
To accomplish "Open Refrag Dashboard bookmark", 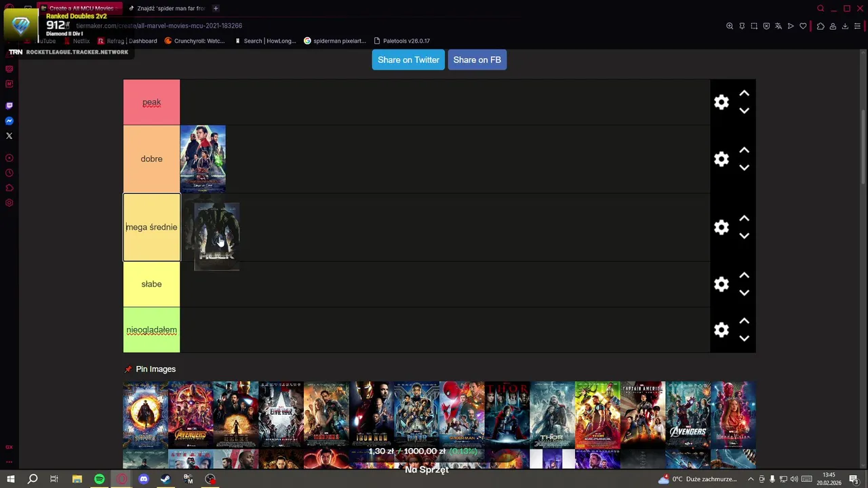I will [x=127, y=41].
